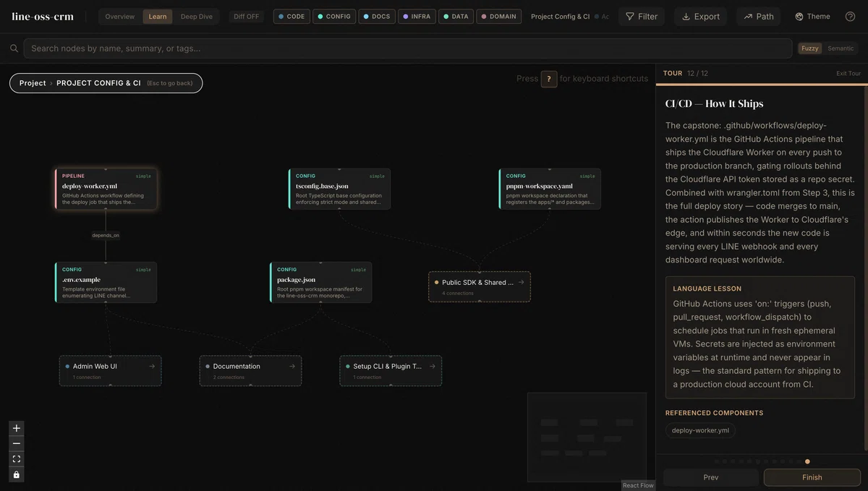Click Exit Tour link
Image resolution: width=868 pixels, height=491 pixels.
[x=848, y=74]
